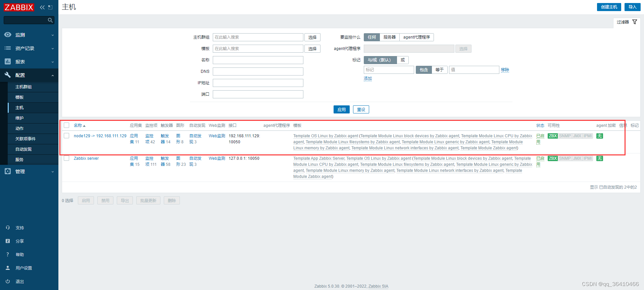The width and height of the screenshot is (644, 290).
Task: Click the Zabbix SIA footer link
Action: 378,286
